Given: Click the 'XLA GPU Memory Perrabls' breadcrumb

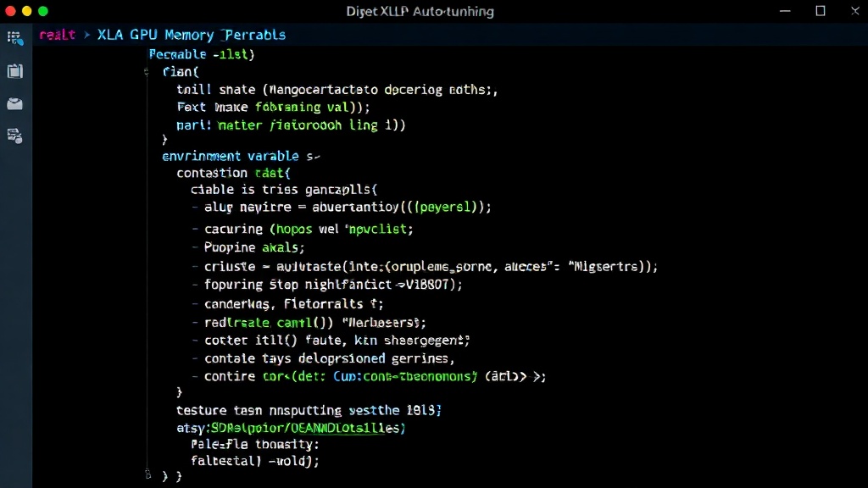Looking at the screenshot, I should (192, 35).
